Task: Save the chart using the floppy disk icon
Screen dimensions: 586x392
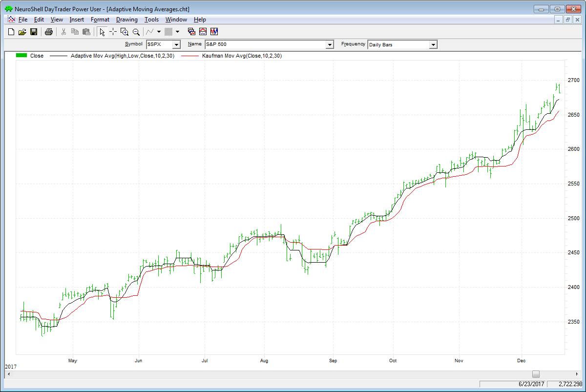Action: (34, 32)
